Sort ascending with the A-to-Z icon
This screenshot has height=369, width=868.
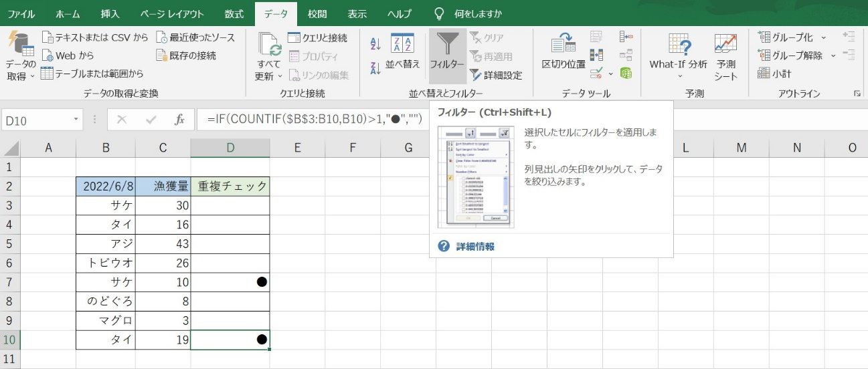click(375, 44)
